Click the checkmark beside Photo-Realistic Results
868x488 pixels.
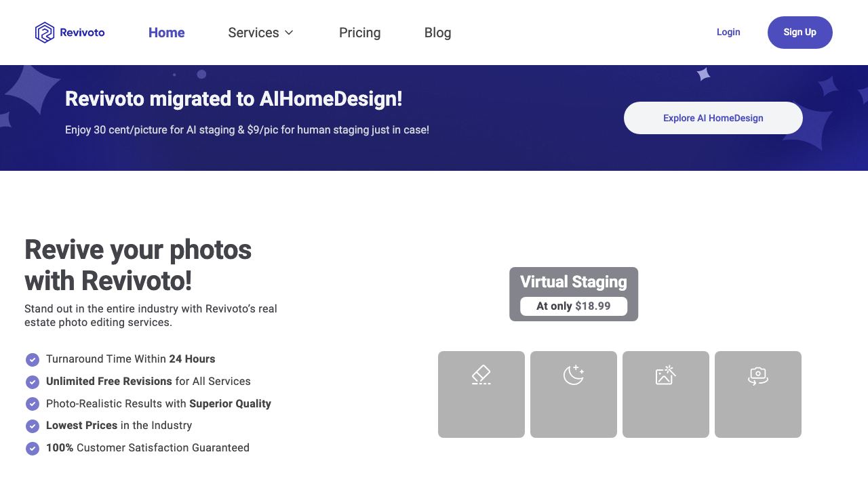click(x=33, y=404)
